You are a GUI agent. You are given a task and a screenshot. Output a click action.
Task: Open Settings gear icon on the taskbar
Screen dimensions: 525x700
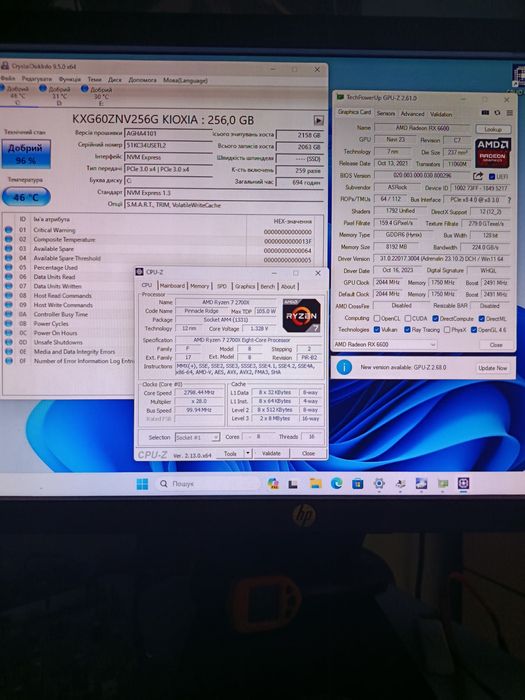pos(379,483)
